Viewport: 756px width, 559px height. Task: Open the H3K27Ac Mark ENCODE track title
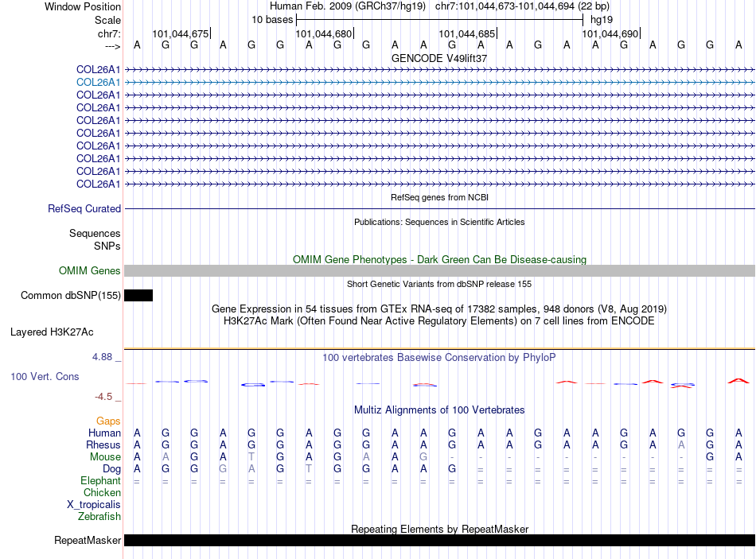(x=439, y=321)
